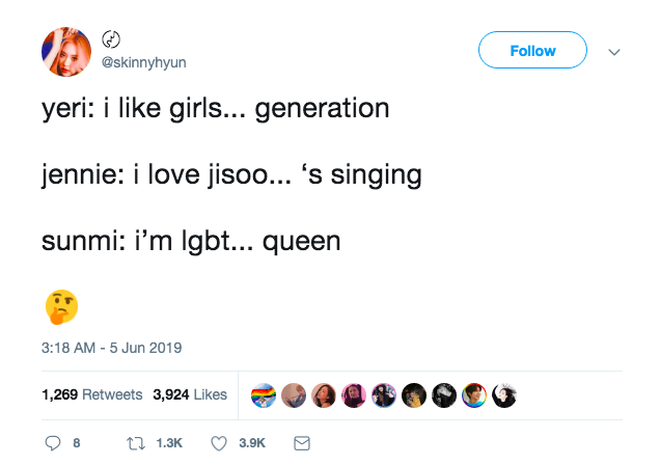This screenshot has width=660, height=465.
Task: Click the display name symbol above @skinnyhyun
Action: pyautogui.click(x=111, y=40)
